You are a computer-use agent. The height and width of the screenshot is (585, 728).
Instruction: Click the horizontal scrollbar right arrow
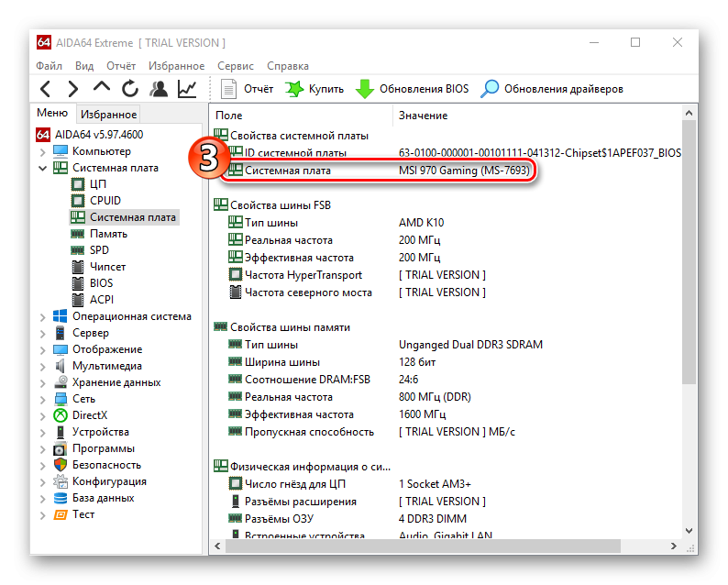click(x=674, y=546)
